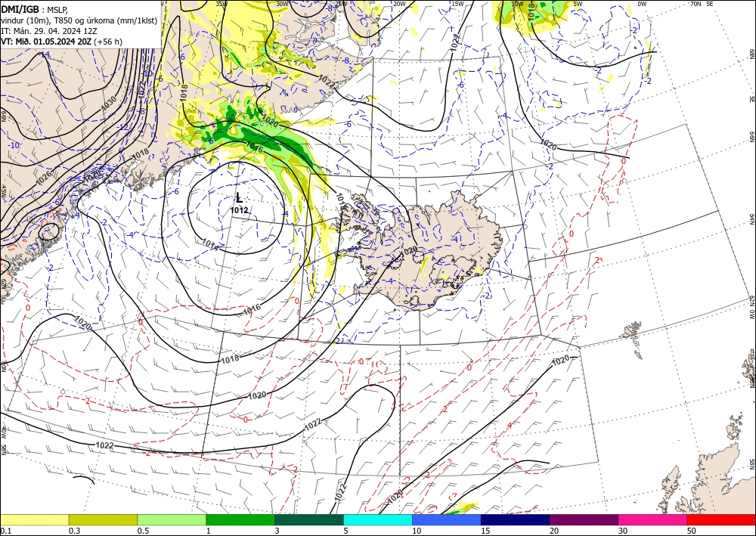Image resolution: width=756 pixels, height=536 pixels.
Task: Click the '15' legend scale value
Action: click(x=485, y=531)
